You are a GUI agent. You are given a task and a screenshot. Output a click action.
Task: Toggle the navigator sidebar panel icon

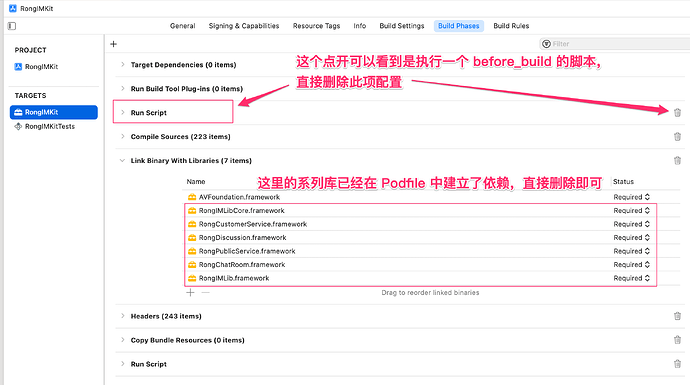coord(12,26)
